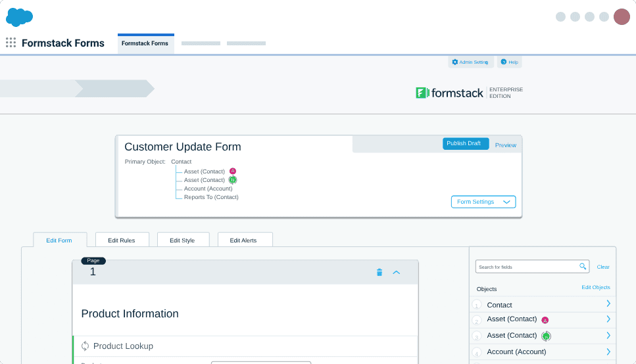Click the Account (Account) entry under Primary Object

tap(208, 189)
